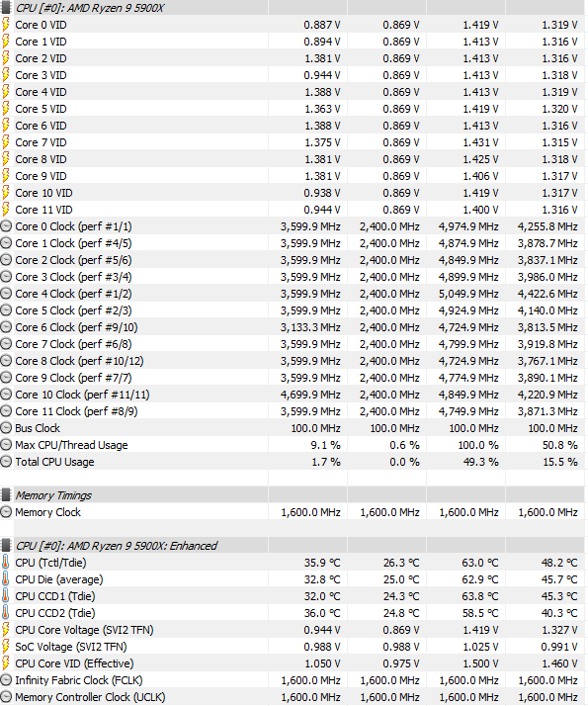
Task: Click the 58.5 °C maximum CCD2 temperature
Action: [x=480, y=613]
